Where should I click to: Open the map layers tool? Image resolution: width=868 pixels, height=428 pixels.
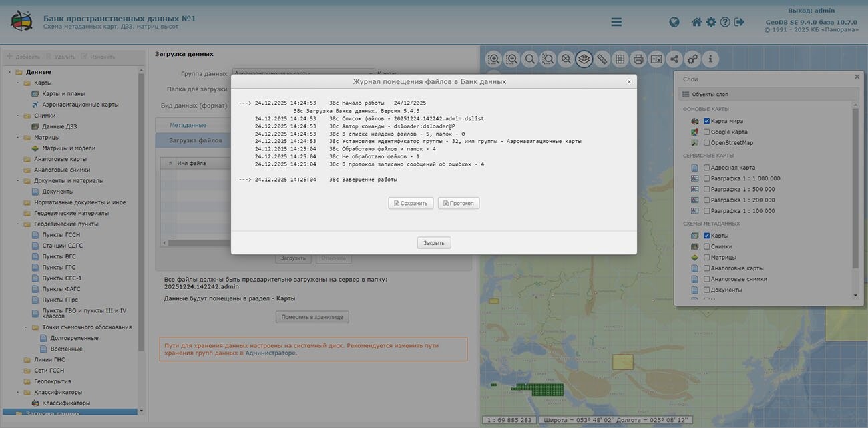point(584,59)
